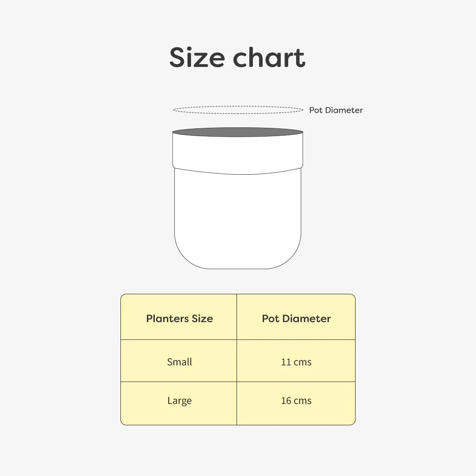Click the dashed Pot Diameter ellipse
Screen dimensions: 476x476
pos(238,110)
